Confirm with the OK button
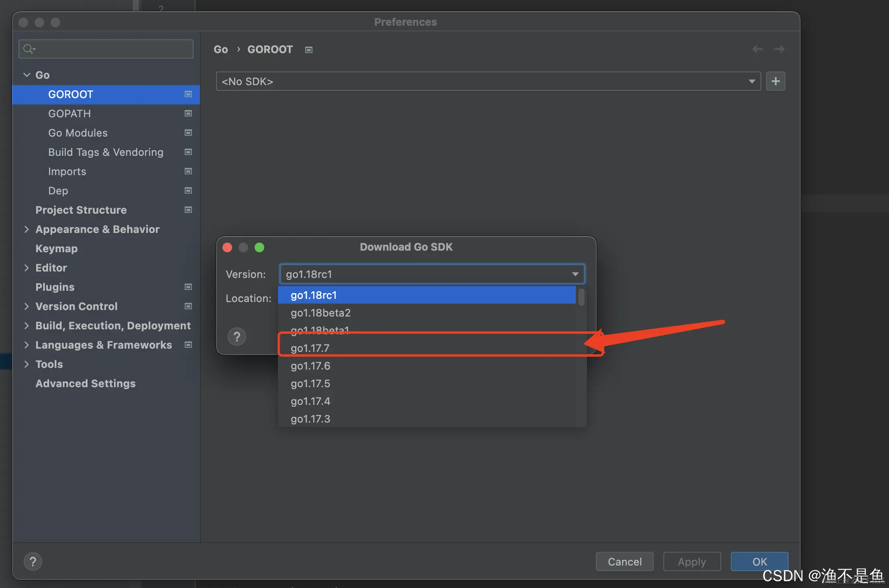889x588 pixels. pyautogui.click(x=759, y=561)
